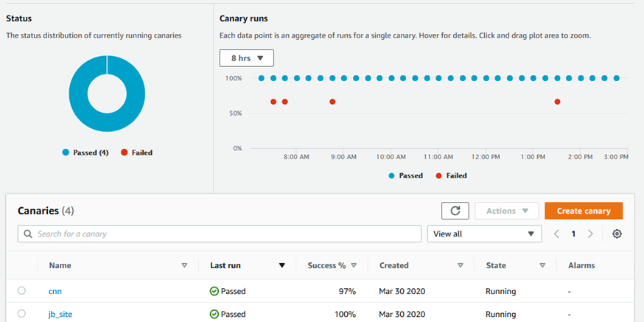644x322 pixels.
Task: Open table preferences gear icon
Action: pos(617,234)
